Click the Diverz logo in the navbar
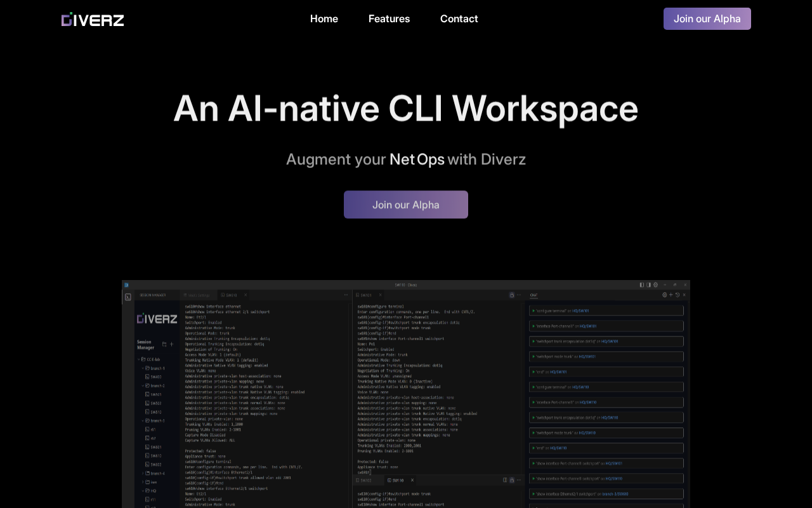This screenshot has height=508, width=812. [93, 20]
